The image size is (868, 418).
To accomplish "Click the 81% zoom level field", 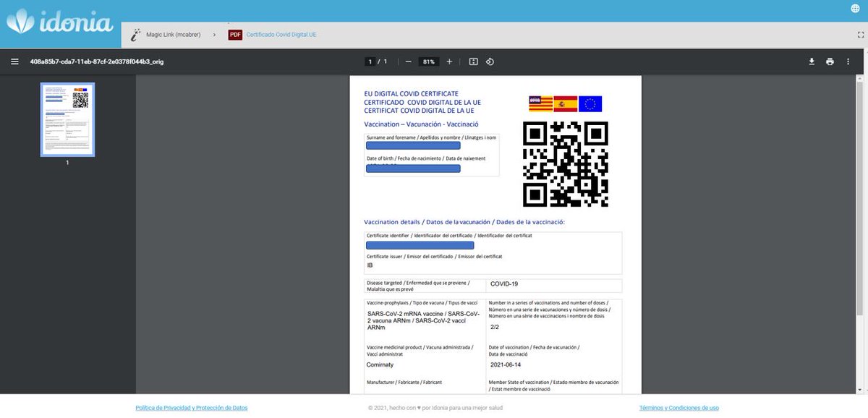I will pos(429,61).
